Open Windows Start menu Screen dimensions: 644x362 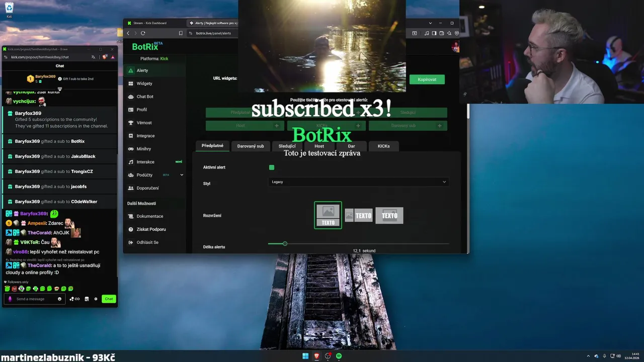coord(305,356)
